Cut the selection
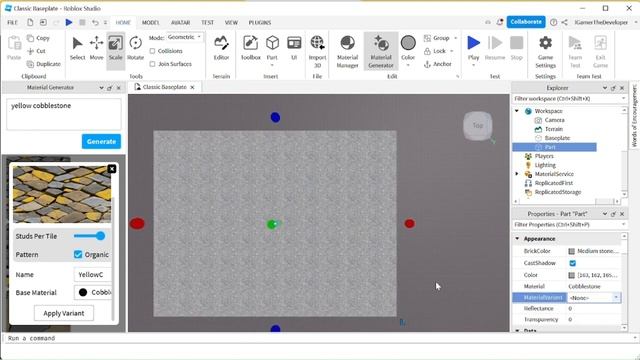Screen dimensions: 640x360 pyautogui.click(x=36, y=51)
